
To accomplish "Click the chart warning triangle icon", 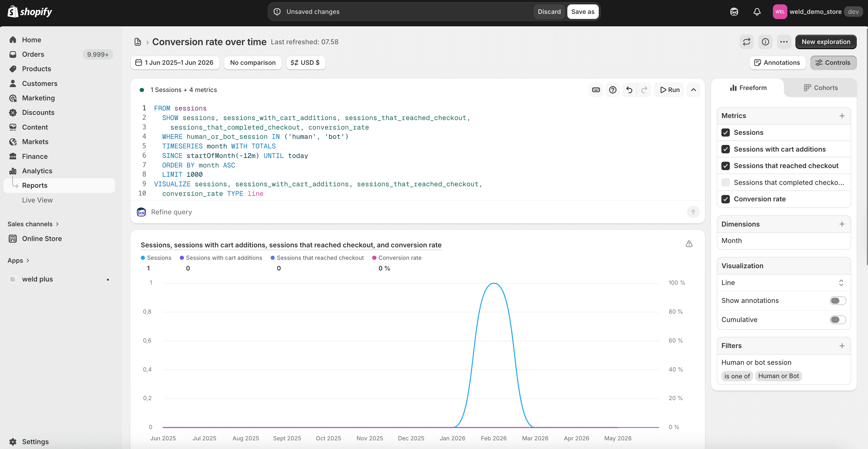I will point(689,244).
